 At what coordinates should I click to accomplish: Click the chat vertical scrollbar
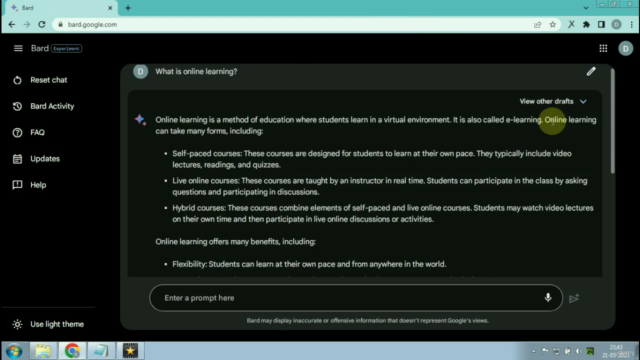612,121
